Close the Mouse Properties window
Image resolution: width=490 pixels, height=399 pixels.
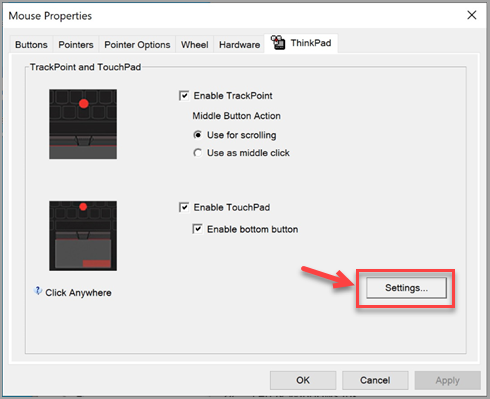(x=472, y=15)
